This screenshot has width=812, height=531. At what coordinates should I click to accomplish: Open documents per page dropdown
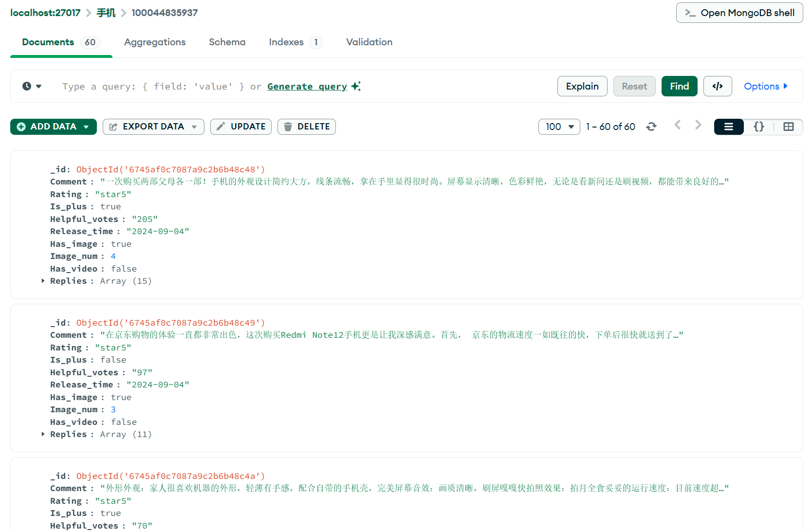[559, 127]
